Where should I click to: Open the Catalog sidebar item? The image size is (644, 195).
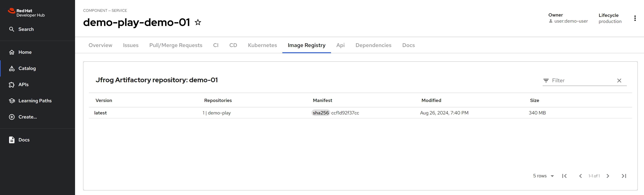(x=27, y=68)
